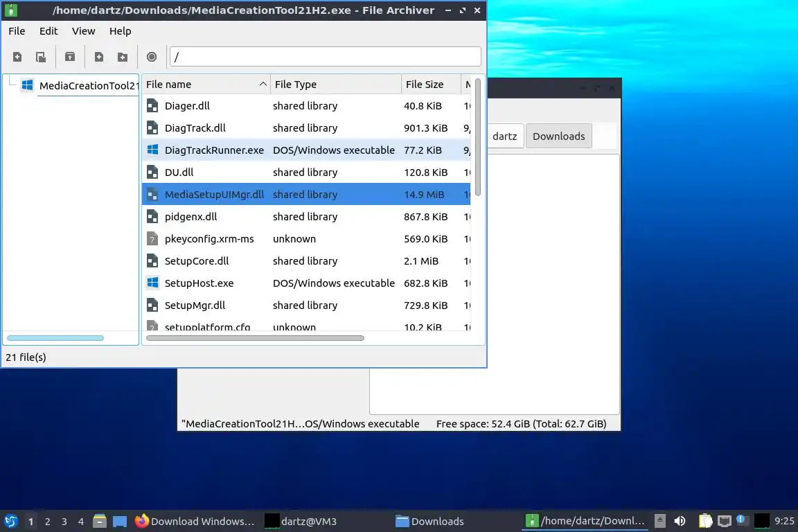798x532 pixels.
Task: Launch file manager from taskbar quick launch
Action: click(100, 522)
